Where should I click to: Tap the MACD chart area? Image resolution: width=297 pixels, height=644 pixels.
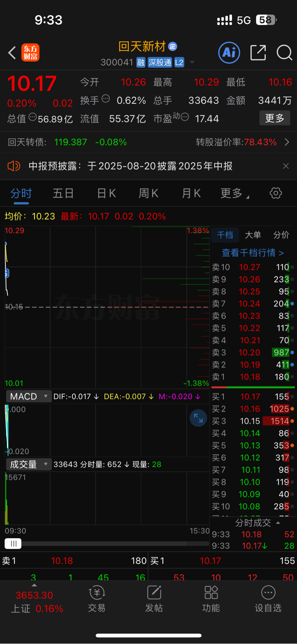pos(107,430)
